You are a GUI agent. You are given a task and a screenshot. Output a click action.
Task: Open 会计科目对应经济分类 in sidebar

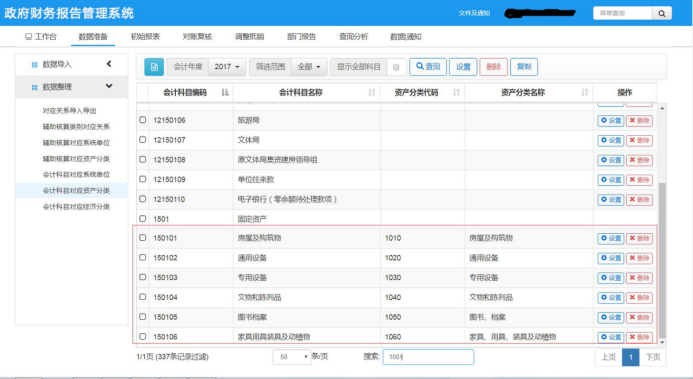(76, 207)
